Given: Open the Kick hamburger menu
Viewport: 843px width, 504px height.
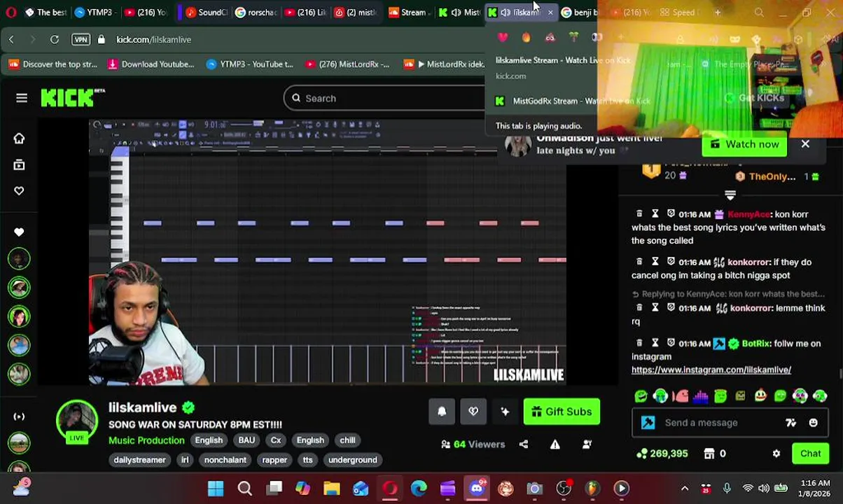Looking at the screenshot, I should click(22, 98).
